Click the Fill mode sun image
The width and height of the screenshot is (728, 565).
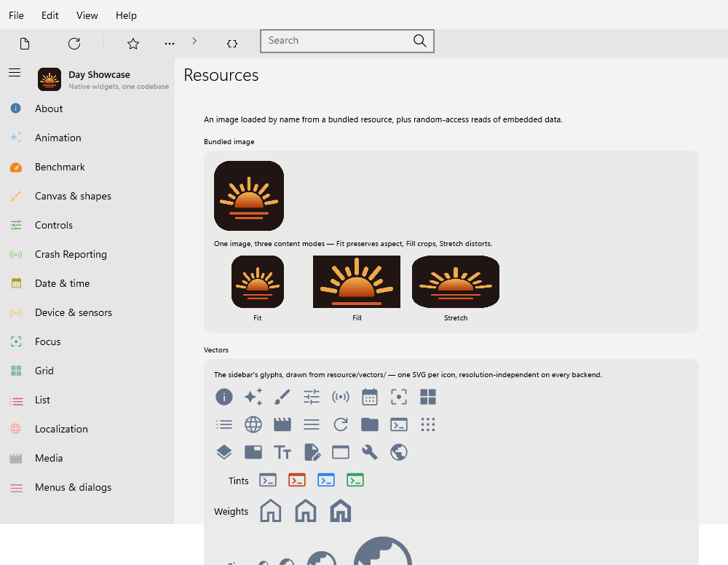click(357, 282)
